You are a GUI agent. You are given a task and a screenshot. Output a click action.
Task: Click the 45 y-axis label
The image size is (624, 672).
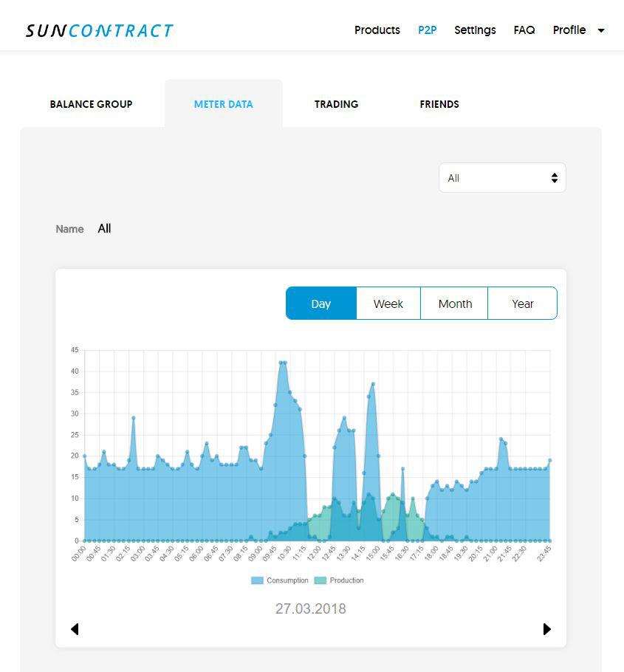75,350
